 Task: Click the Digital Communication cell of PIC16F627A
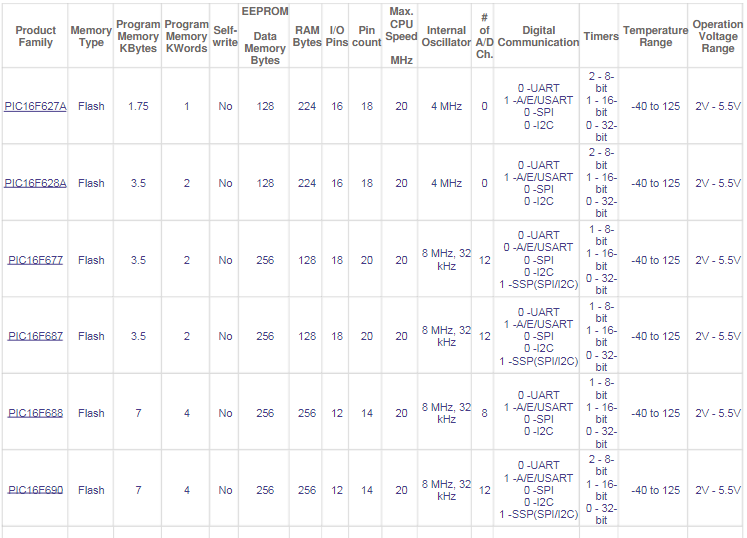tap(538, 106)
